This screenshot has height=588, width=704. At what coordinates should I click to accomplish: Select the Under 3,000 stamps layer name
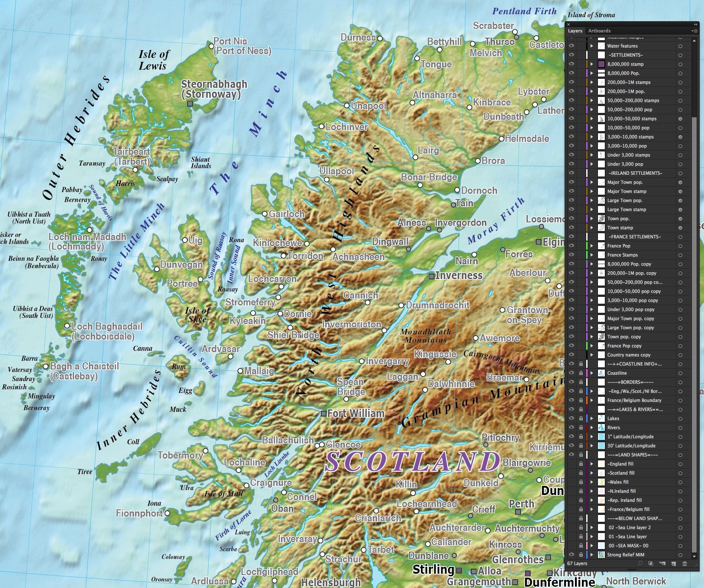(629, 155)
